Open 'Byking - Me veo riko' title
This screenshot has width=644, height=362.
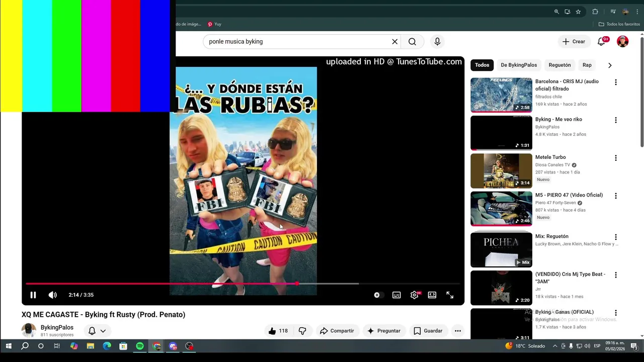[558, 119]
